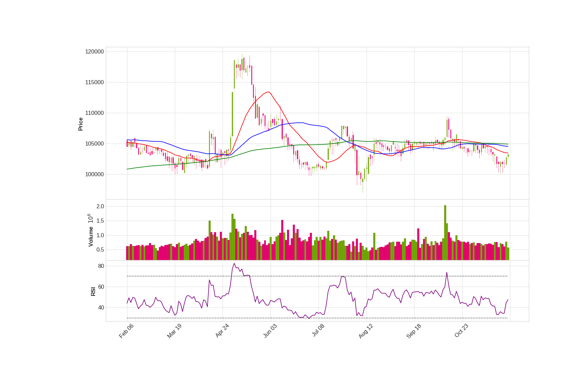Click the Jul 08 date label
The width and height of the screenshot is (588, 392).
click(318, 331)
